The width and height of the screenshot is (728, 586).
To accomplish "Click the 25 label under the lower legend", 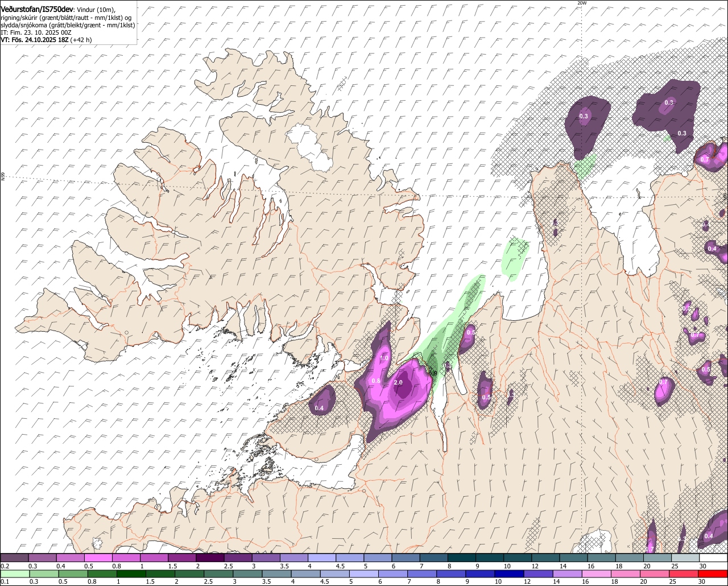I will 673,581.
